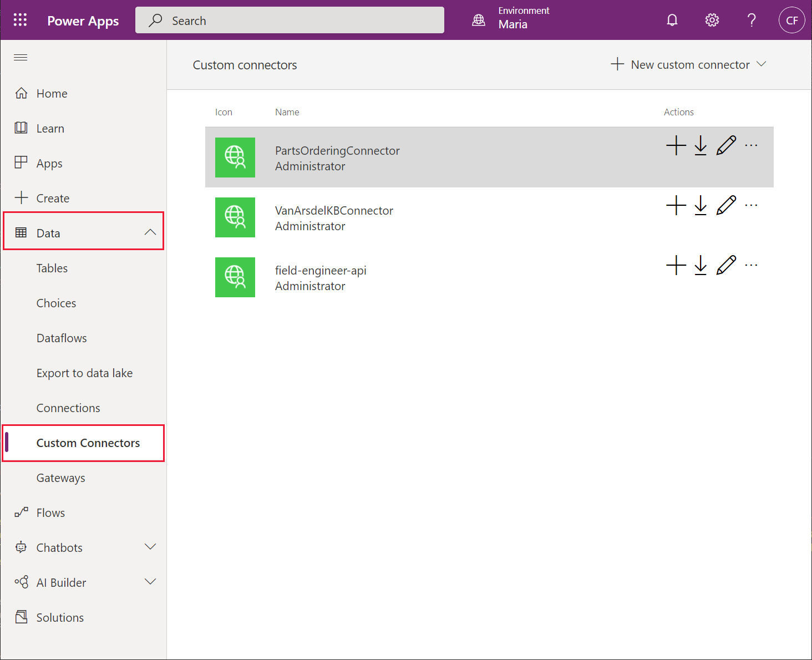
Task: Collapse the navigation pane with hamburger icon
Action: (x=21, y=57)
